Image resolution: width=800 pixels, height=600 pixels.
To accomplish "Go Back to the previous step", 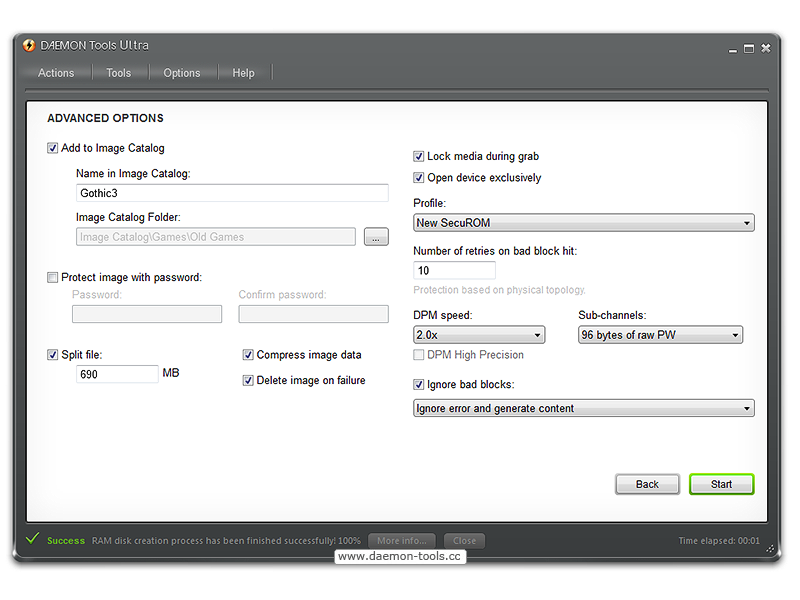I will coord(647,484).
